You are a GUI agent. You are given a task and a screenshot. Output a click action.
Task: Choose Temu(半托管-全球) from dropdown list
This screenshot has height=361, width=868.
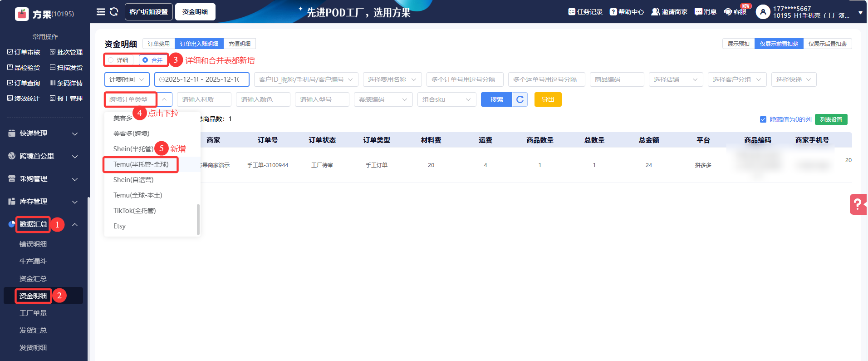[x=141, y=164]
